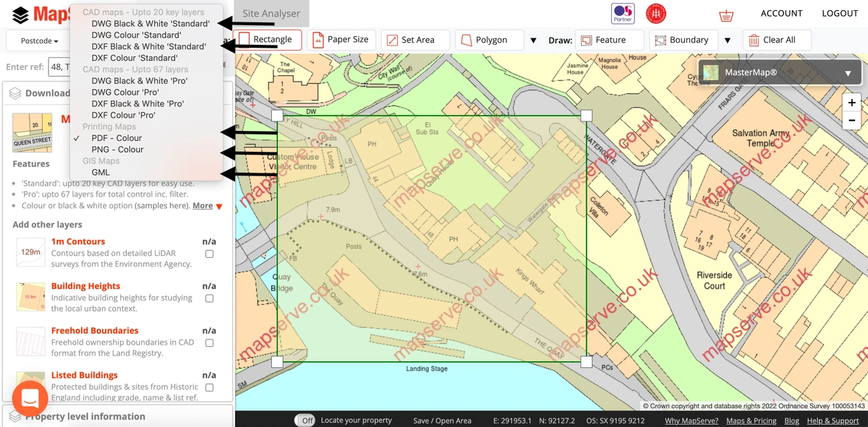The image size is (868, 427).
Task: Open the Why MapServe? link
Action: [692, 420]
